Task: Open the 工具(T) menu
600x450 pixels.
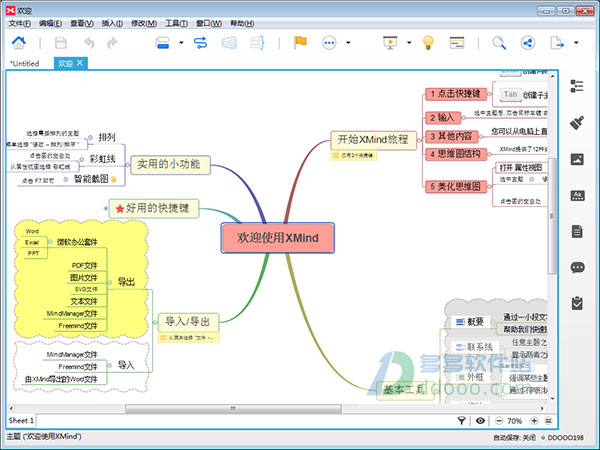Action: click(176, 24)
